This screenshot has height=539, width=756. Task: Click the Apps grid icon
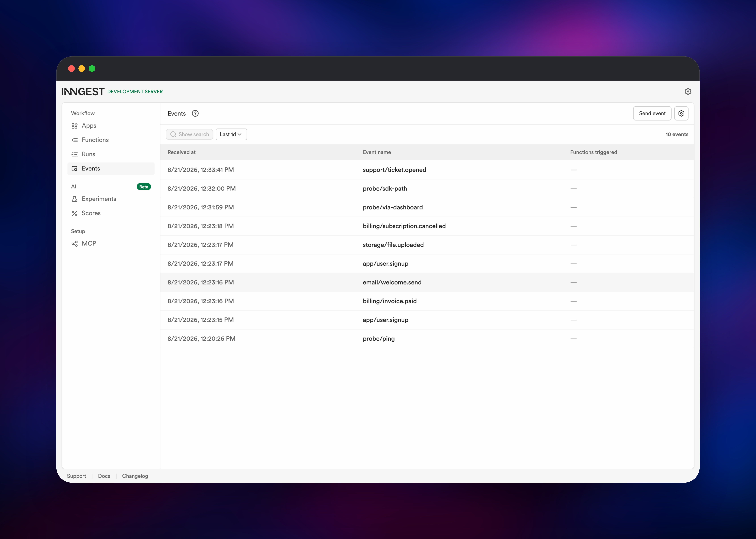[74, 126]
